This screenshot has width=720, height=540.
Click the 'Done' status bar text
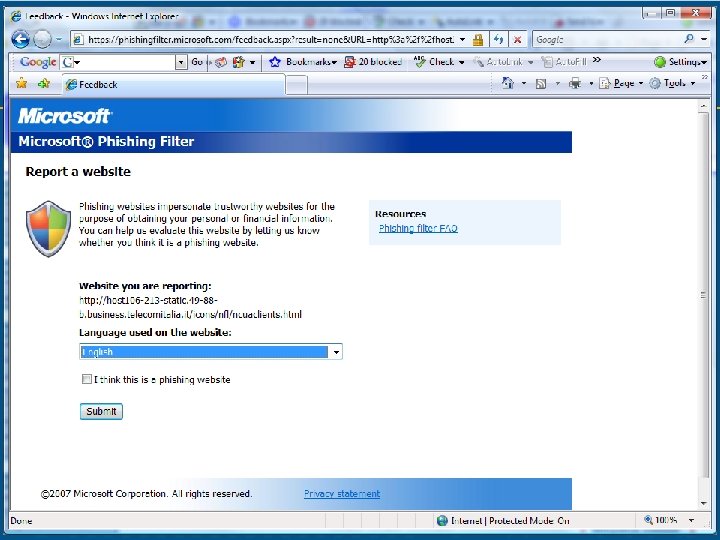pyautogui.click(x=21, y=521)
